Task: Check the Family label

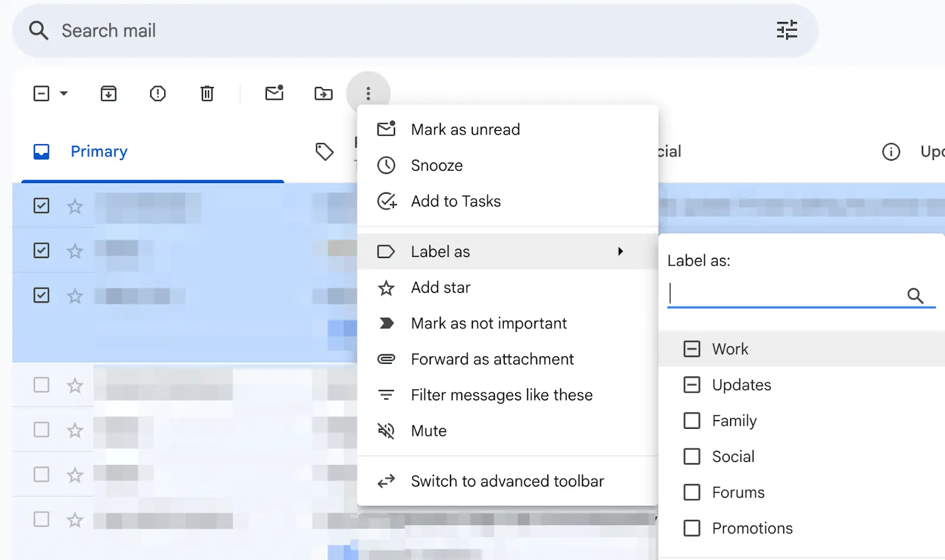Action: click(692, 421)
